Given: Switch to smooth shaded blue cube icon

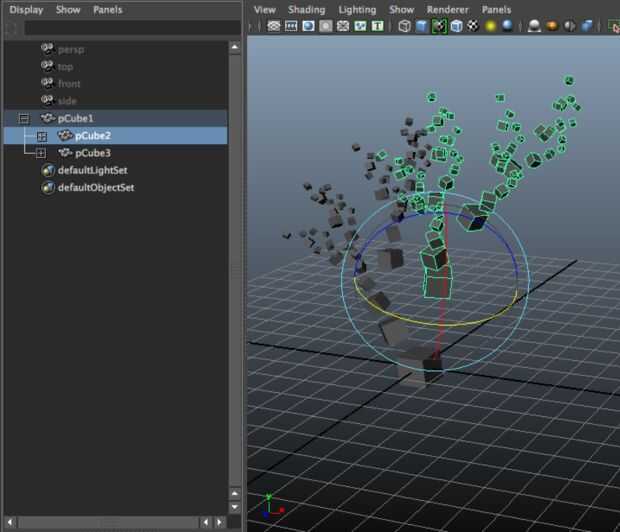Looking at the screenshot, I should coord(422,26).
